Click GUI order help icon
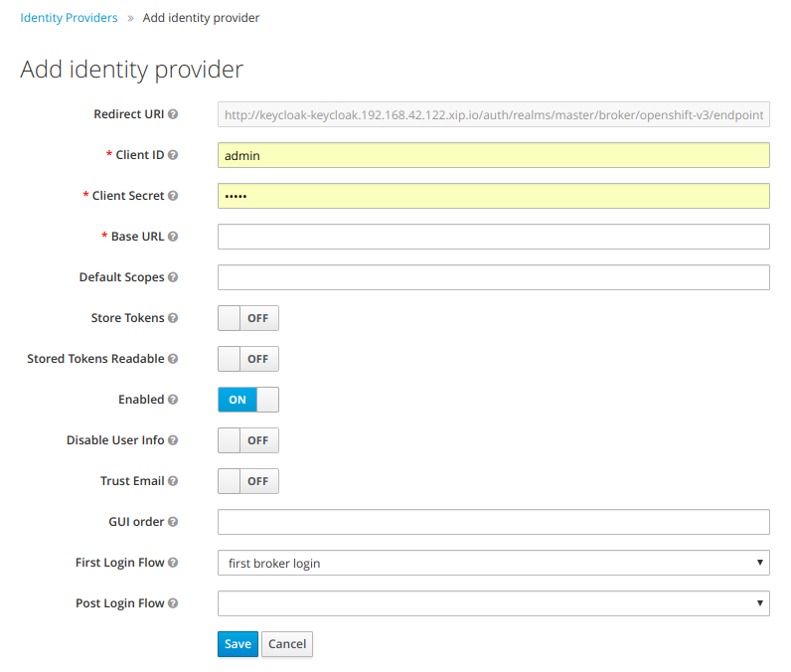791x672 pixels. 174,522
